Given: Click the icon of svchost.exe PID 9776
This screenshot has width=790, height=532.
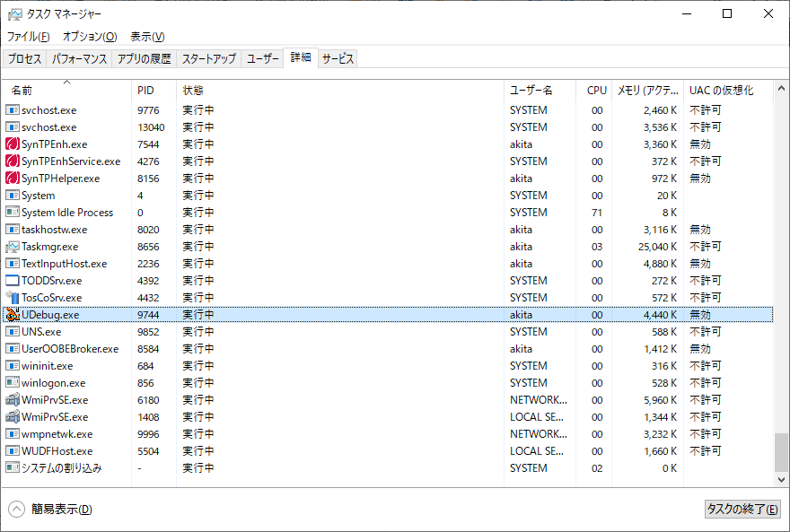Looking at the screenshot, I should click(12, 109).
